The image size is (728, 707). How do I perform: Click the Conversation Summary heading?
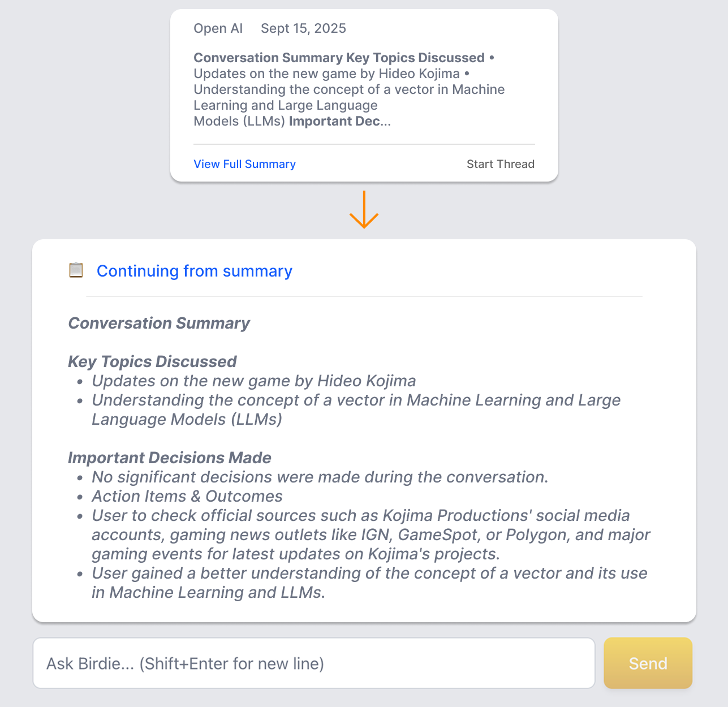point(159,323)
